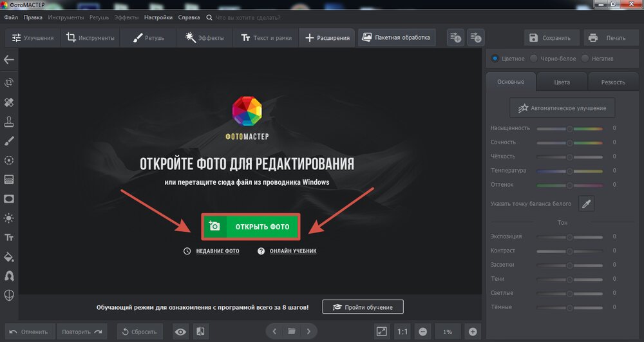The width and height of the screenshot is (644, 342).
Task: Select the Цветное color mode radio
Action: point(495,59)
